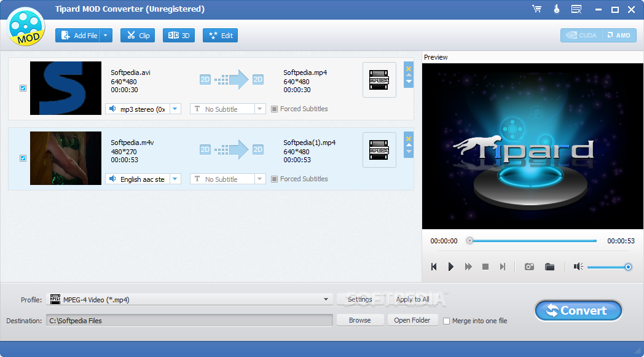Step to next frame in preview
The width and height of the screenshot is (644, 357).
pos(502,267)
